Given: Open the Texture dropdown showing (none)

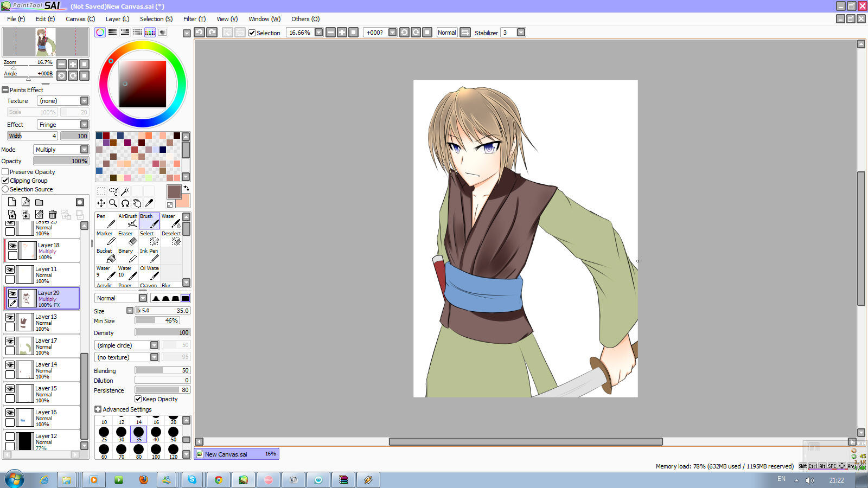Looking at the screenshot, I should pos(63,101).
